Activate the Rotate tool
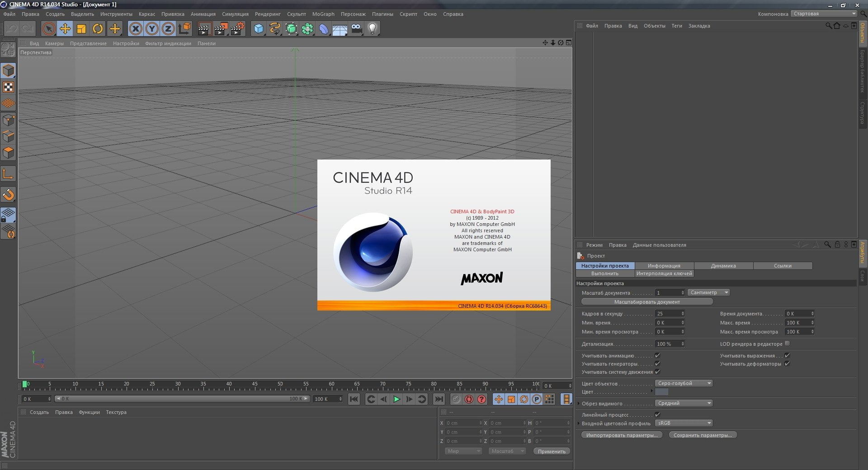The image size is (868, 470). (98, 29)
